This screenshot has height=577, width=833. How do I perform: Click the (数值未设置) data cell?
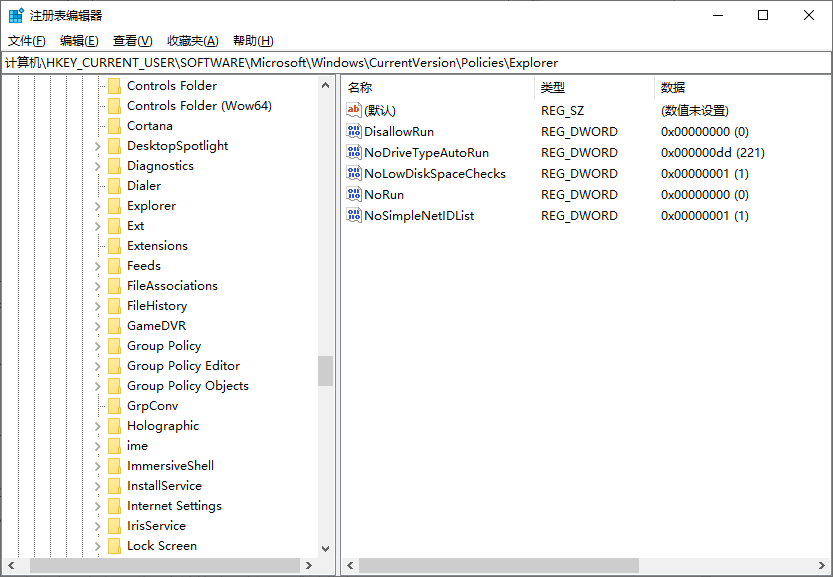[695, 111]
